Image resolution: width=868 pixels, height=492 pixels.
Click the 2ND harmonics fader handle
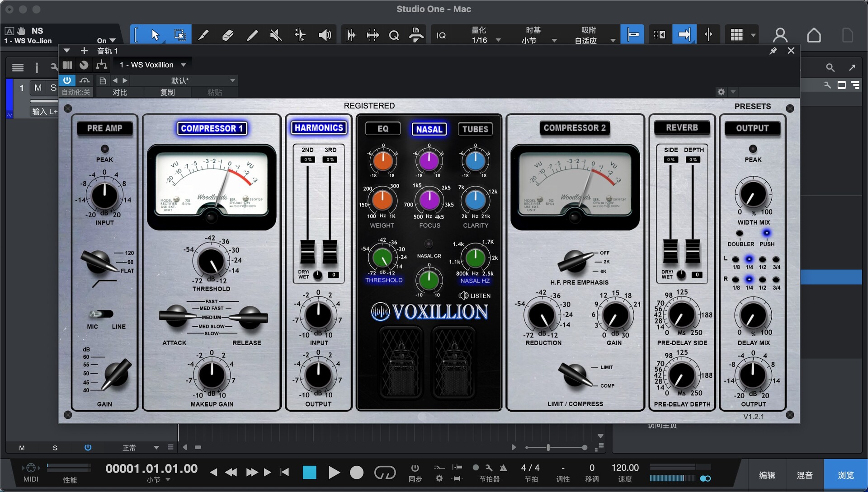pos(307,252)
